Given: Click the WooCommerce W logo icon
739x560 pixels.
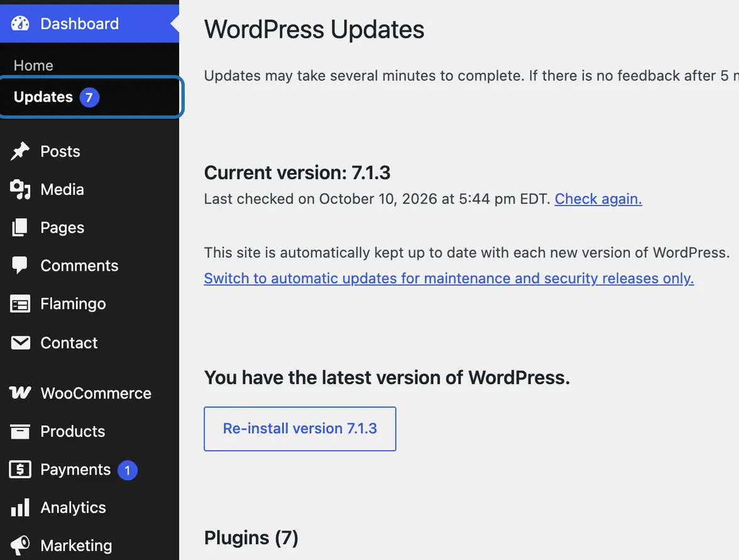Looking at the screenshot, I should click(20, 393).
